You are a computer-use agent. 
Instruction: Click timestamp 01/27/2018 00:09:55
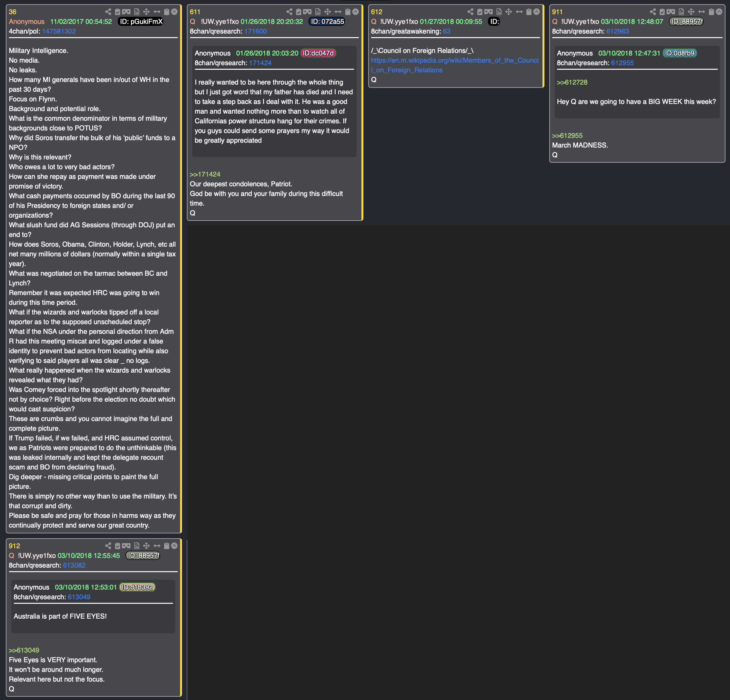(451, 22)
